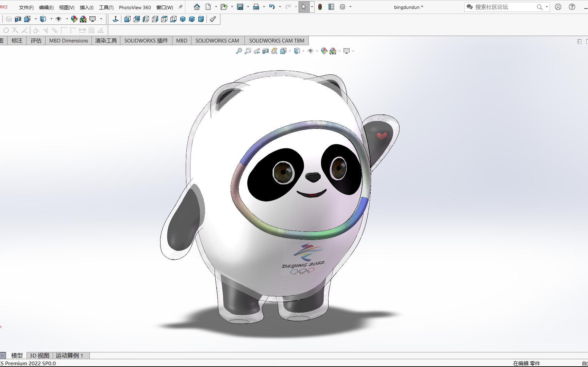Select the Back standard view cube
Screen dimensions: 588x367
coord(137,19)
